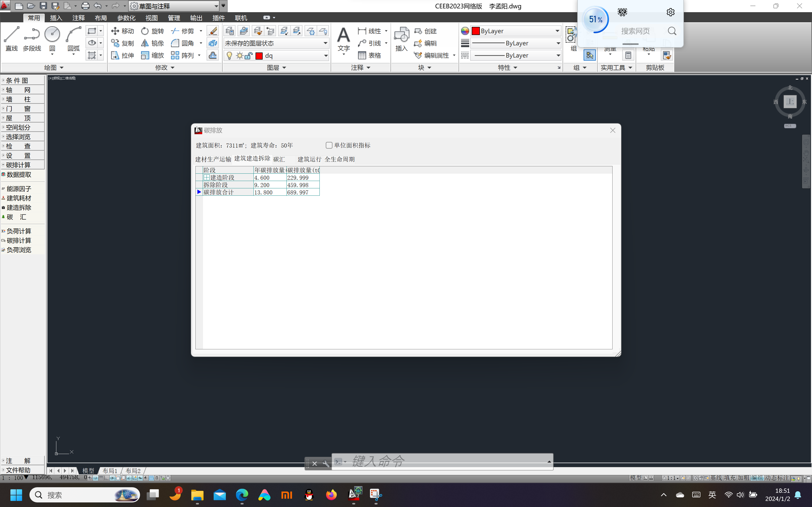Click the 移动 move tool

123,31
